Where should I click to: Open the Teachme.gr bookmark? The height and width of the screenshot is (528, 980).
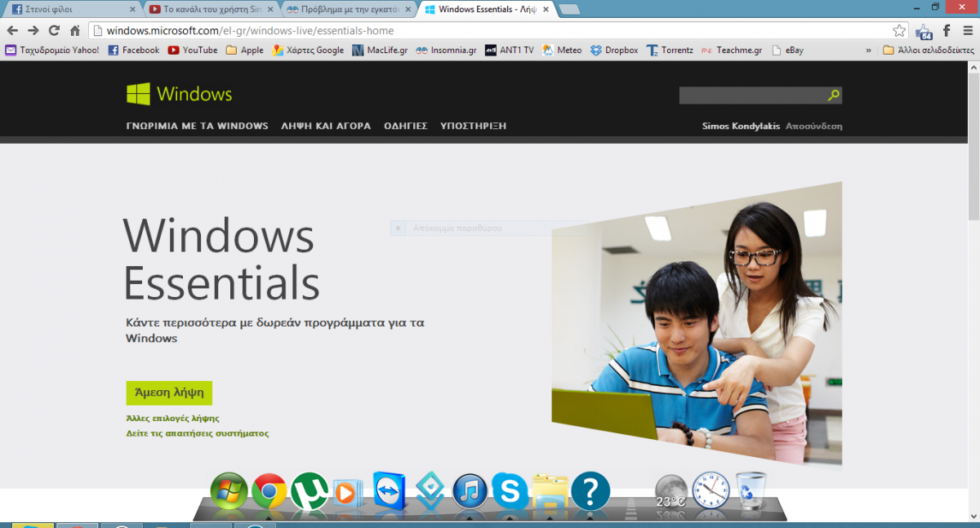point(732,50)
